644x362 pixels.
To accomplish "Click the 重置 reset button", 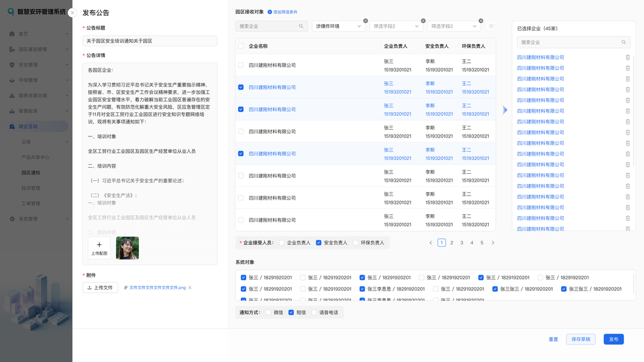I will (x=553, y=340).
